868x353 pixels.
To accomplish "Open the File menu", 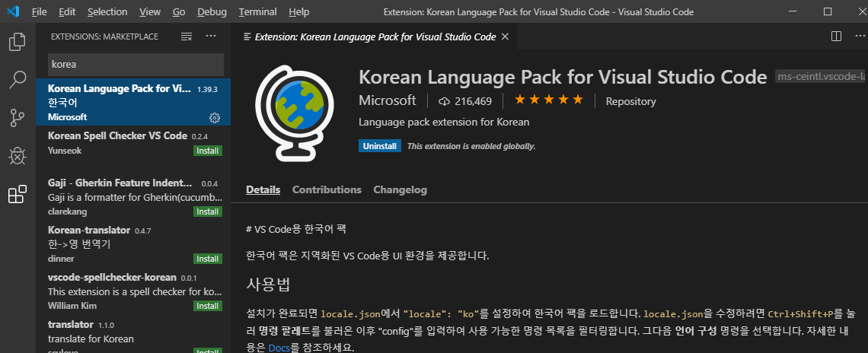I will pos(40,11).
